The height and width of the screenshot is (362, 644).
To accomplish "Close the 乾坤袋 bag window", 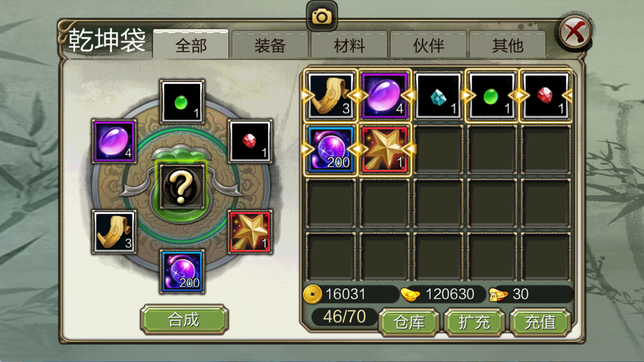I will click(x=575, y=32).
